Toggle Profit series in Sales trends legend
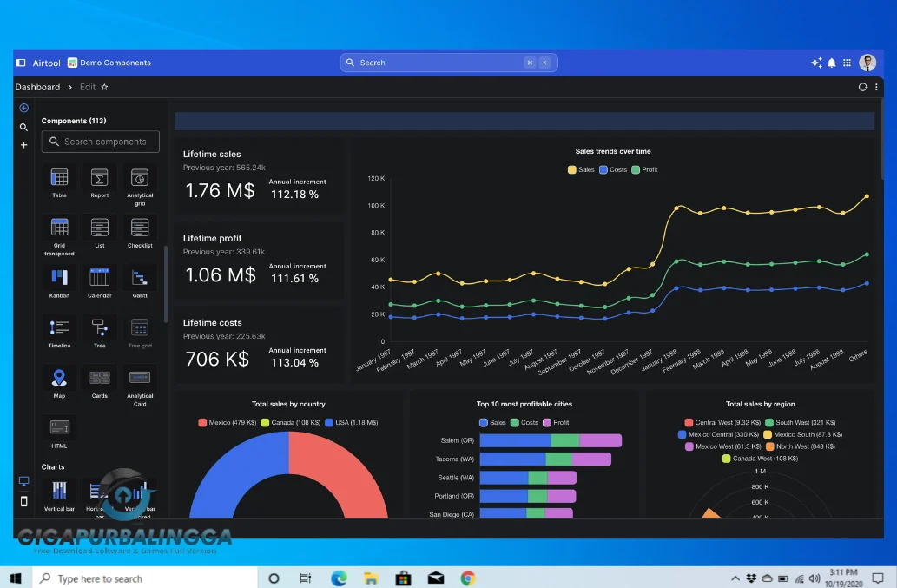Image resolution: width=897 pixels, height=588 pixels. [644, 170]
